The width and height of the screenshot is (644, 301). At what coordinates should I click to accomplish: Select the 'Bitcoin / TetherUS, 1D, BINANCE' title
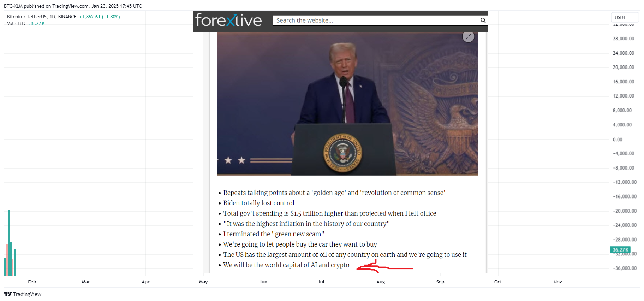[x=42, y=17]
